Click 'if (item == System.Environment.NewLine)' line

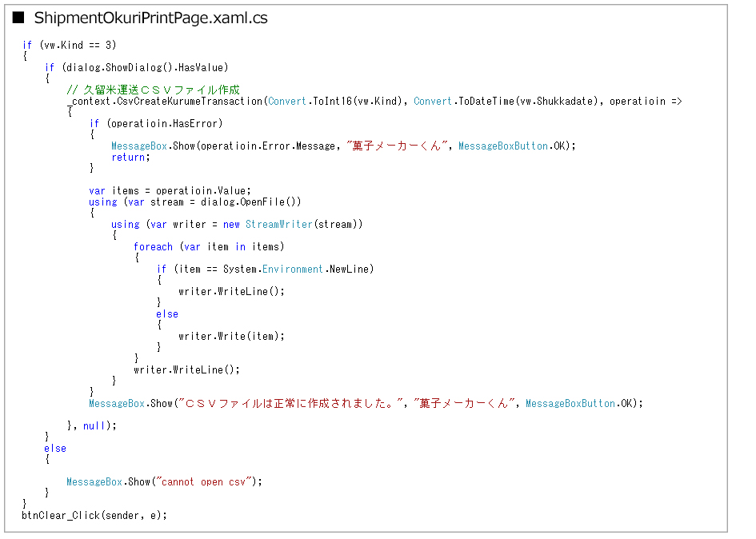tap(265, 269)
